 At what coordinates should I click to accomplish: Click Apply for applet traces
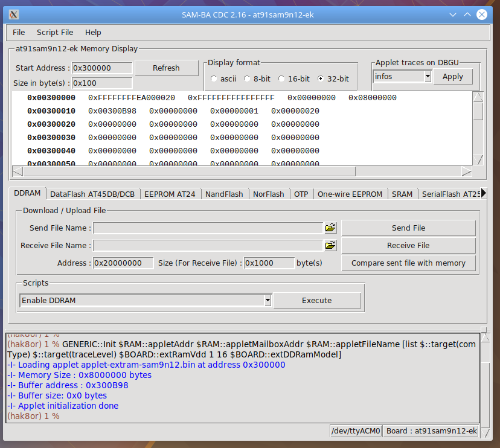click(x=453, y=77)
